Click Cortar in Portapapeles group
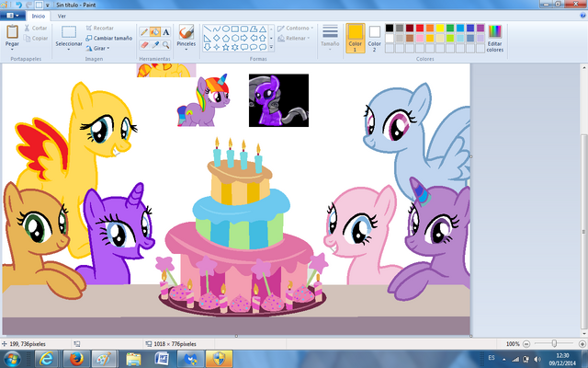Image resolution: width=588 pixels, height=368 pixels. [36, 28]
